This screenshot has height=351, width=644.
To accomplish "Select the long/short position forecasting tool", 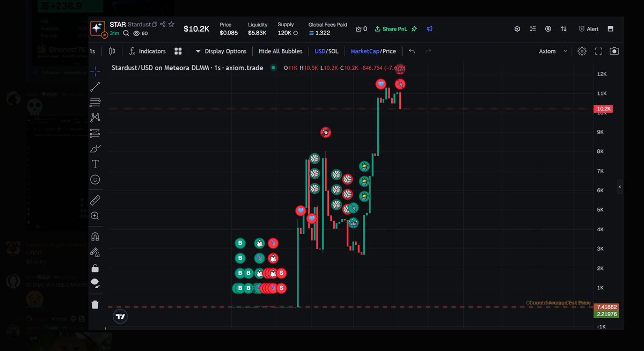I will coord(95,133).
